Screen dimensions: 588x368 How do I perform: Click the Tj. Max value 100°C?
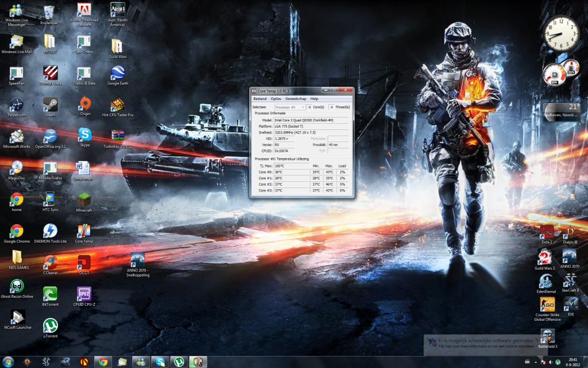[291, 166]
